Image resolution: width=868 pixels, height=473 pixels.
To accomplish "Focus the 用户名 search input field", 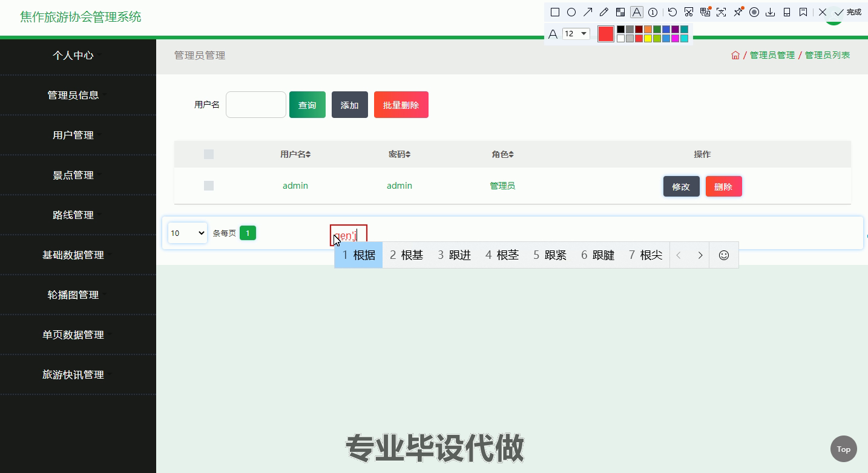I will point(256,105).
